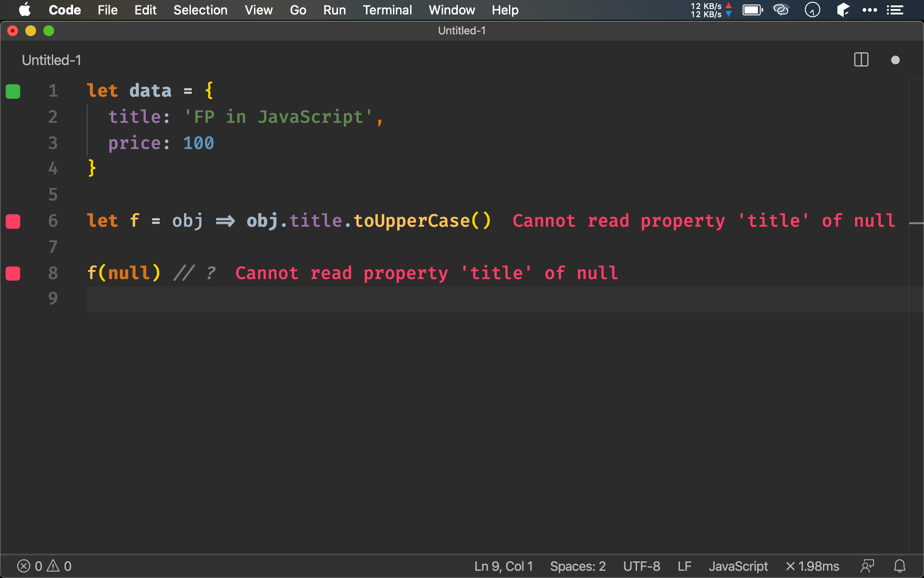Click the Quokka 1.98ms timing indicator
This screenshot has width=924, height=578.
coord(813,566)
